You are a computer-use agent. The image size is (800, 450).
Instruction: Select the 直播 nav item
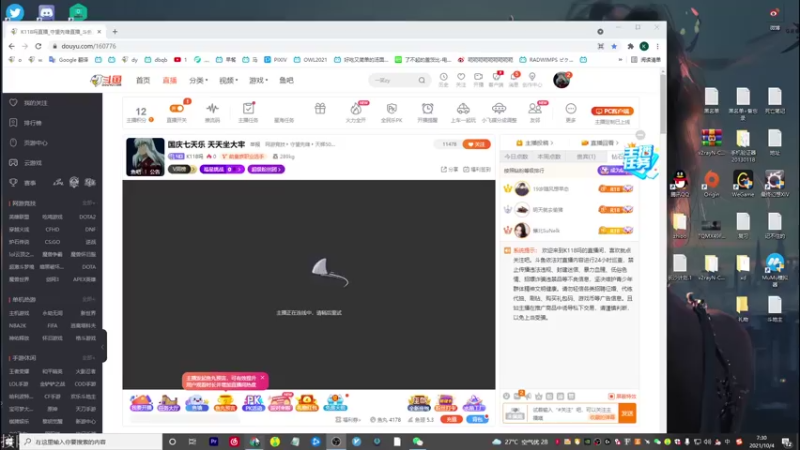pyautogui.click(x=169, y=80)
